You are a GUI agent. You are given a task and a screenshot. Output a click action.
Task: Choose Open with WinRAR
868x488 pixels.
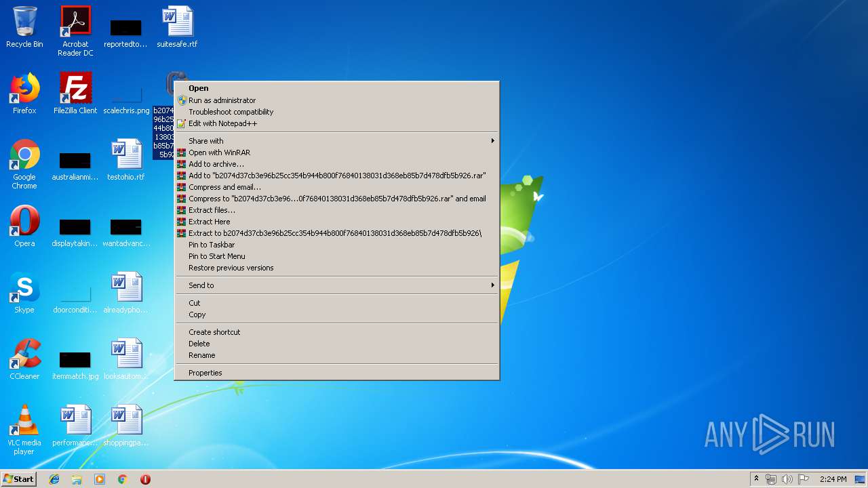click(336, 152)
